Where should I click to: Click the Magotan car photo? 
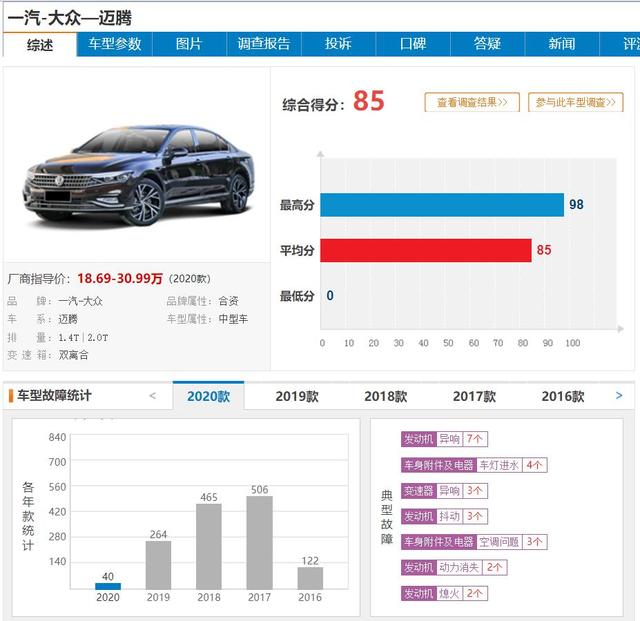pyautogui.click(x=139, y=176)
